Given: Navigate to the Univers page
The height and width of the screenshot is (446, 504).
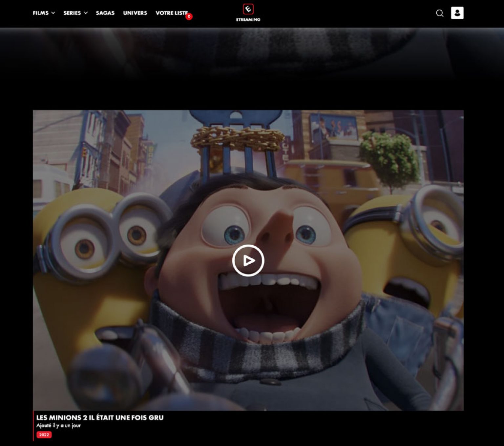Looking at the screenshot, I should 135,13.
